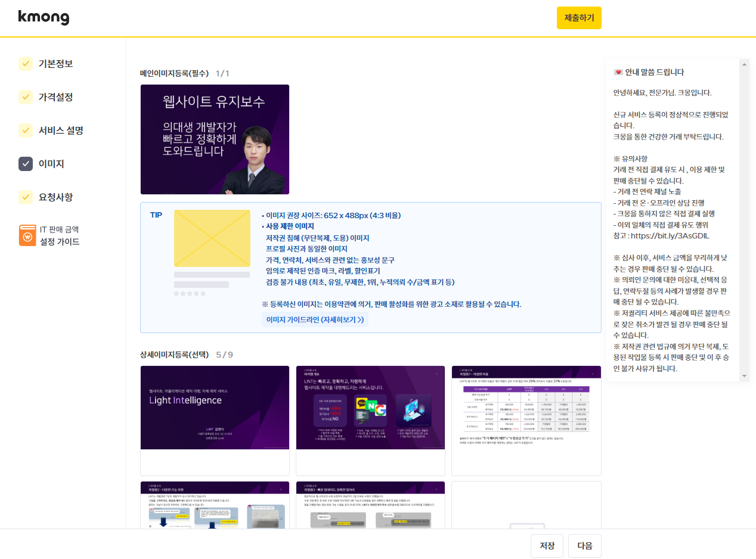756x559 pixels.
Task: Click the kmong logo
Action: point(44,18)
